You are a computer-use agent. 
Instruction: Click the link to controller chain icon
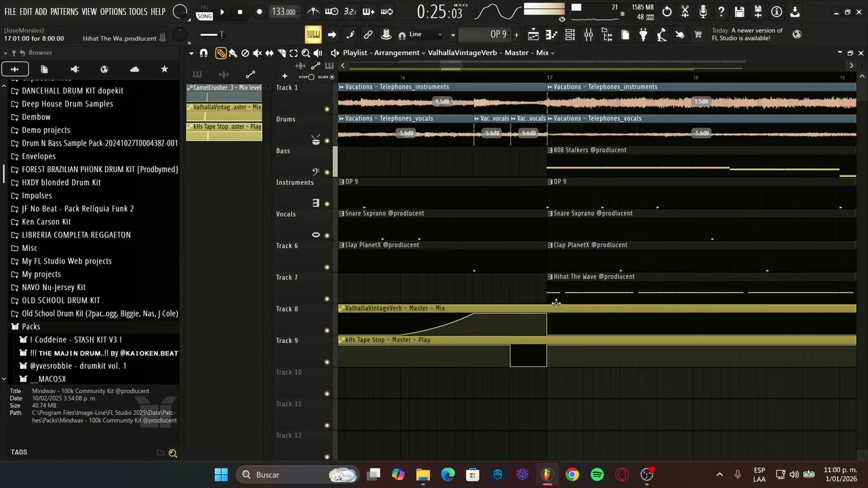click(368, 35)
